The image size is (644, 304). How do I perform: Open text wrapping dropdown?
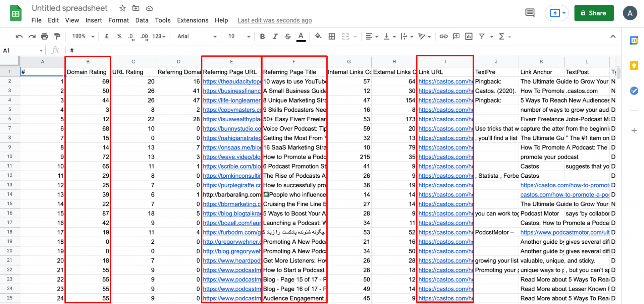coord(407,37)
